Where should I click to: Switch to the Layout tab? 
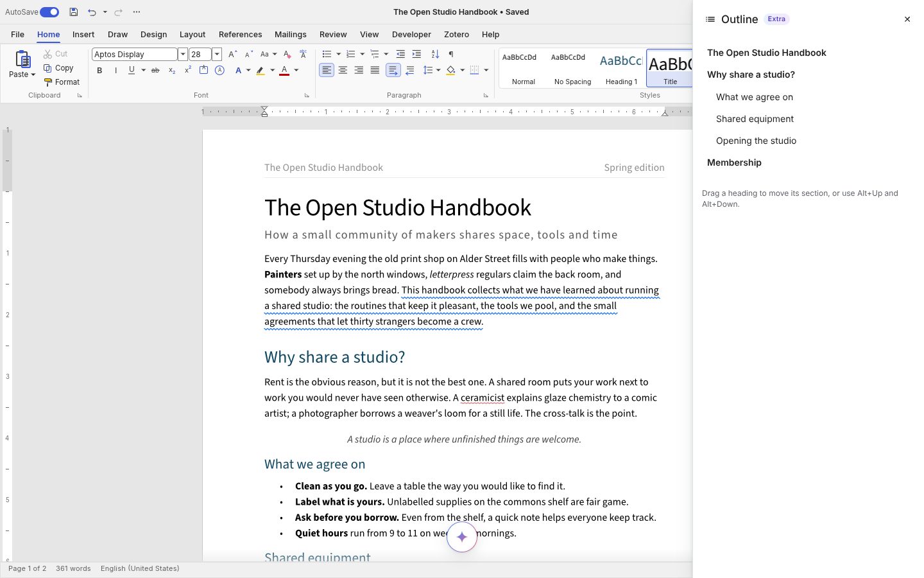coord(193,35)
